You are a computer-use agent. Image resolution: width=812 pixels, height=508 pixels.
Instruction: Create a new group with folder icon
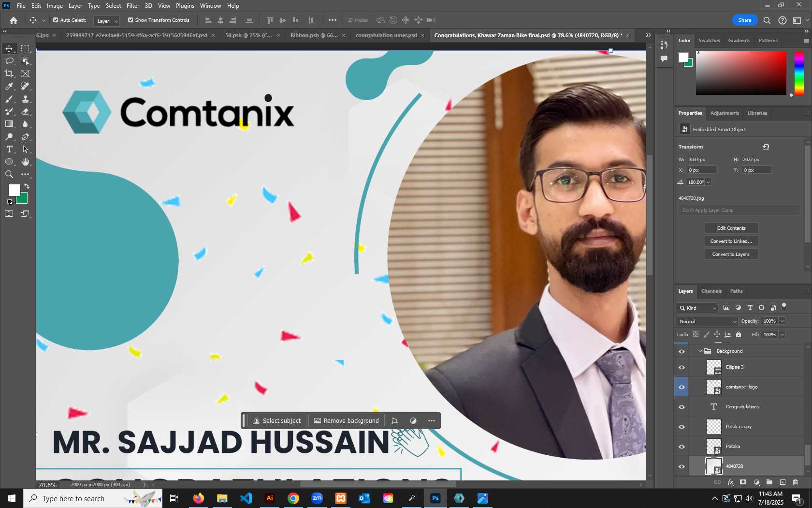click(x=769, y=482)
